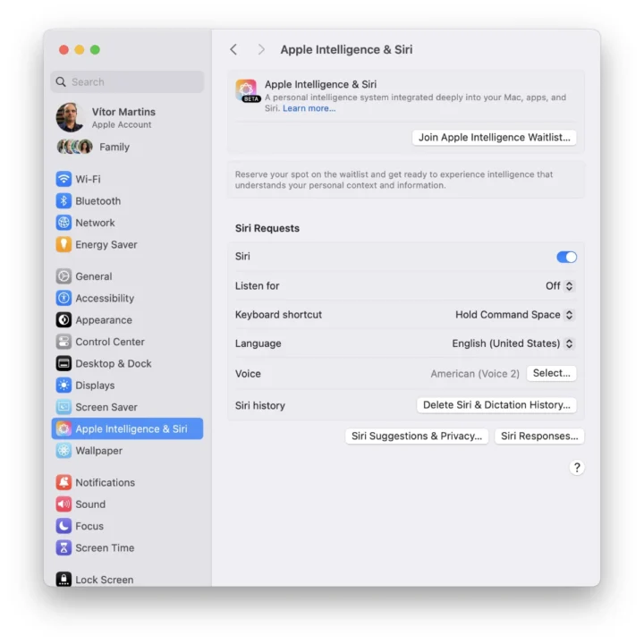Click the Wallpaper flower icon
This screenshot has height=644, width=644.
(x=64, y=450)
